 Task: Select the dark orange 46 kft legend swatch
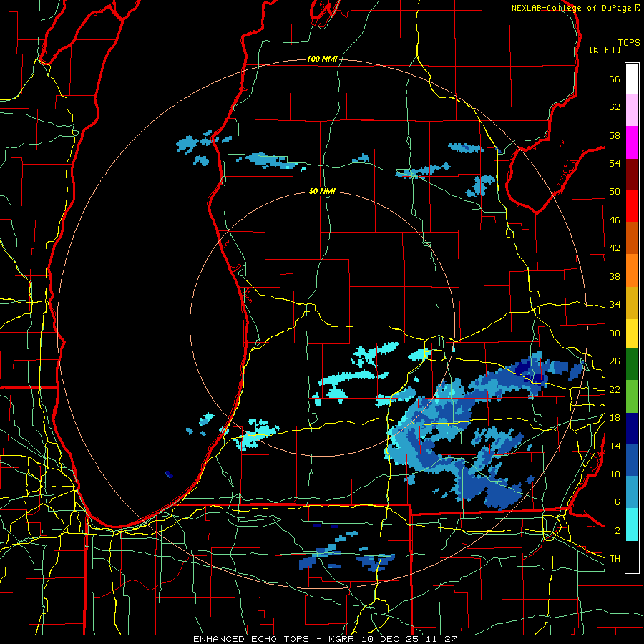[632, 238]
